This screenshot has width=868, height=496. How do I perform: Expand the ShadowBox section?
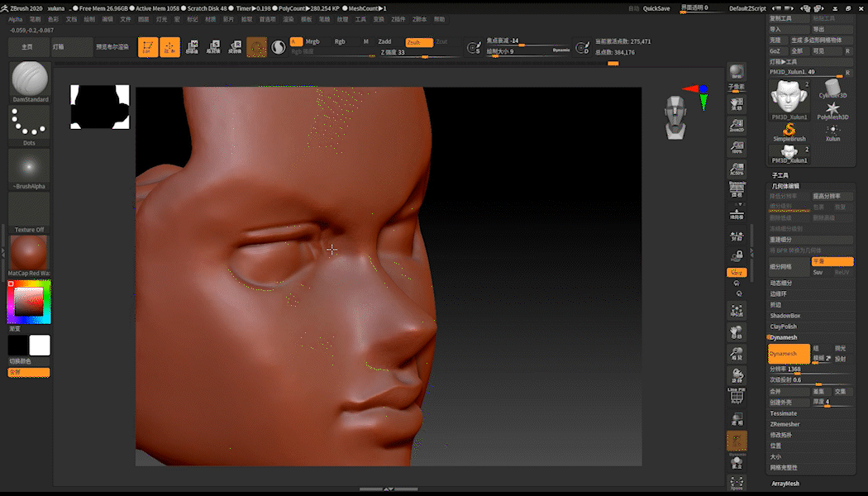click(785, 316)
